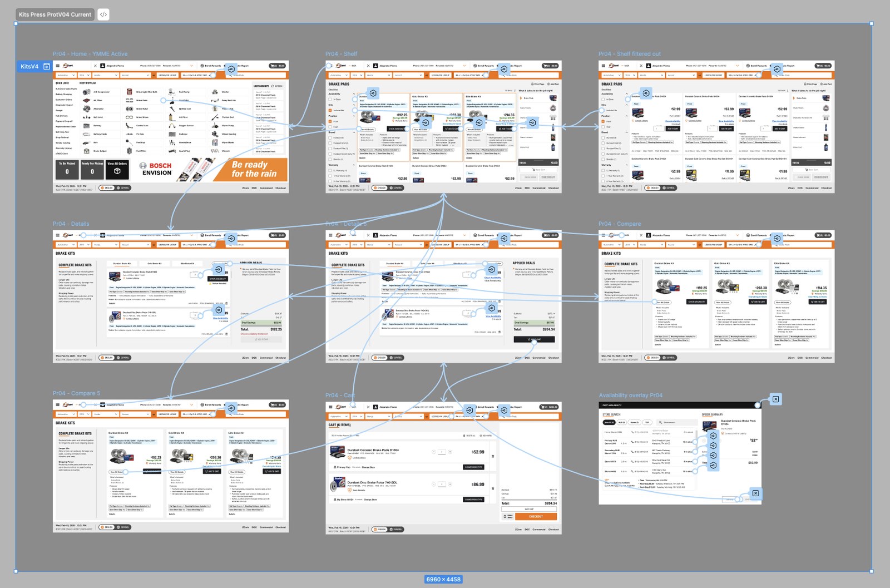Click the customer profile icon in the Home frame

click(103, 66)
